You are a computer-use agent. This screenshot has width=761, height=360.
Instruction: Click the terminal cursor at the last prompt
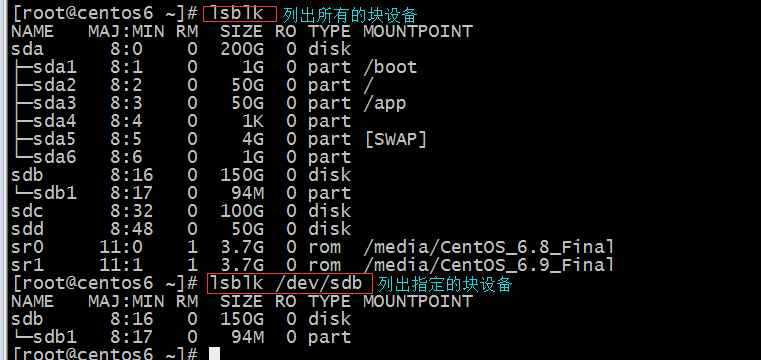pos(214,354)
